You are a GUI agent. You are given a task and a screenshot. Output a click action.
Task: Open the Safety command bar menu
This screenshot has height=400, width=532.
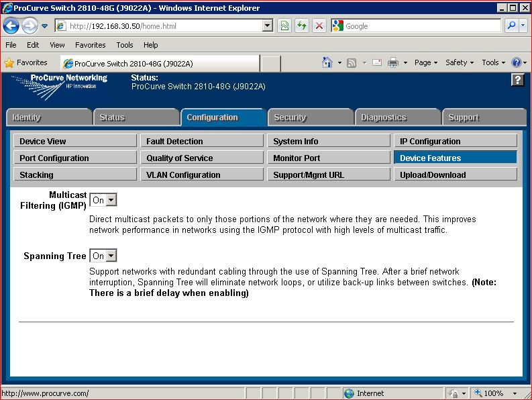[x=460, y=62]
